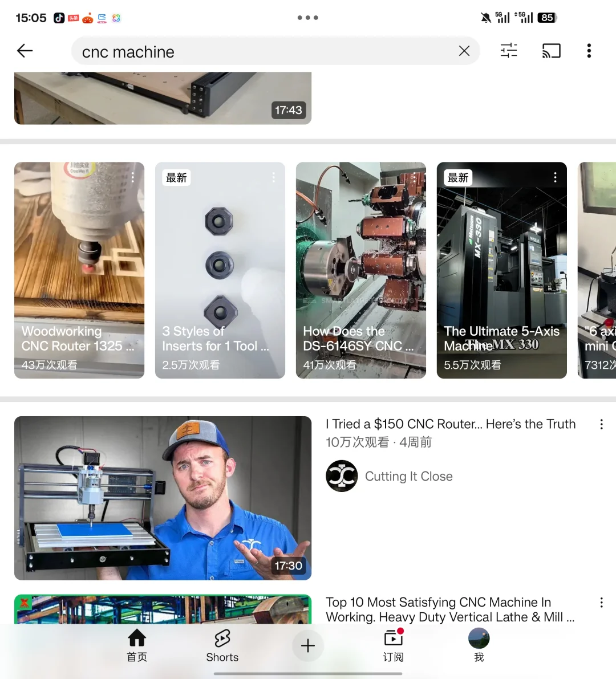Open options for 3 Styles of Inserts short

tap(273, 177)
